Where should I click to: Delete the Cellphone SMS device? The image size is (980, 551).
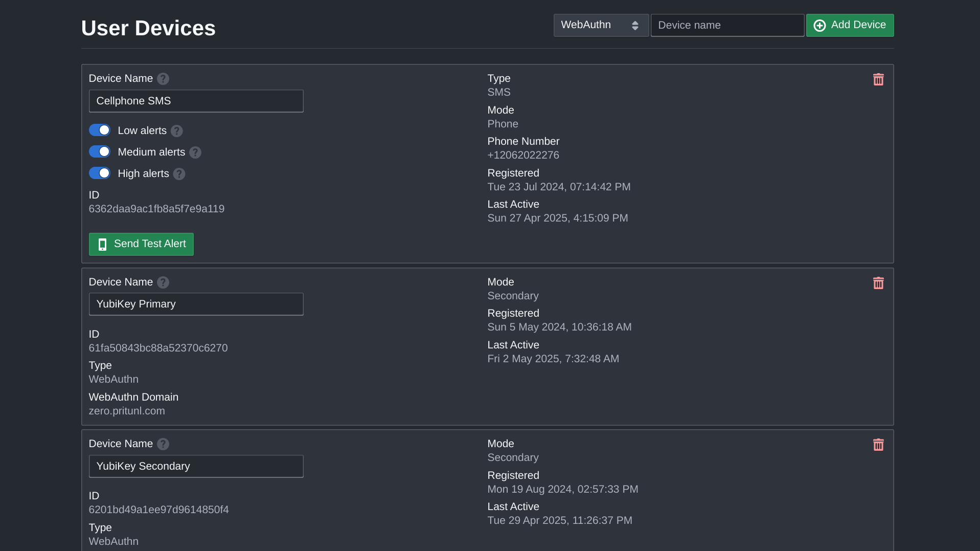tap(878, 79)
